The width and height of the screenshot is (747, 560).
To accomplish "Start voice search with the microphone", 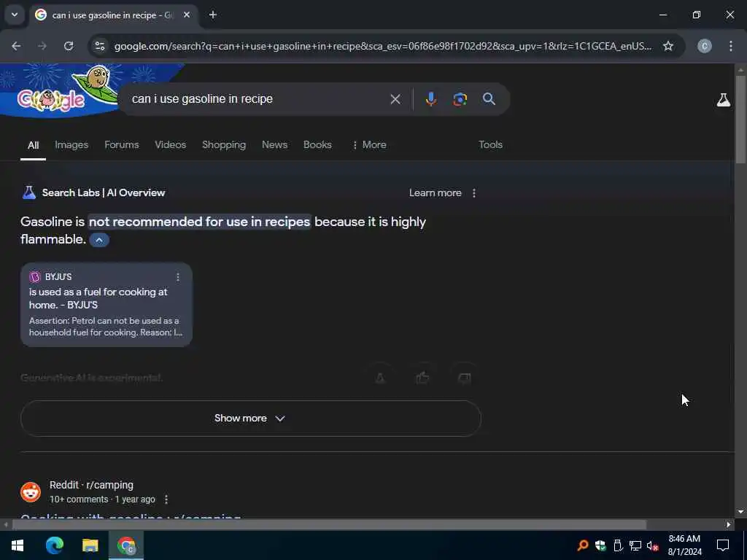I will pos(430,99).
